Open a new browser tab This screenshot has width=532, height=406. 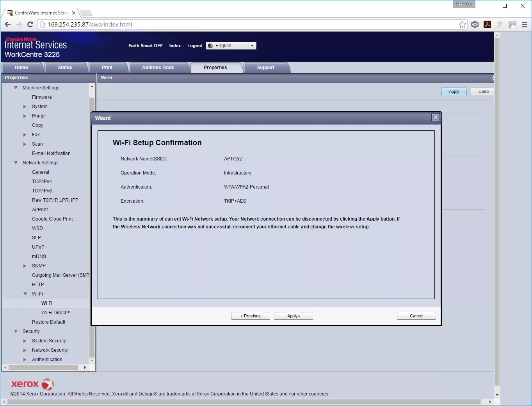point(86,13)
